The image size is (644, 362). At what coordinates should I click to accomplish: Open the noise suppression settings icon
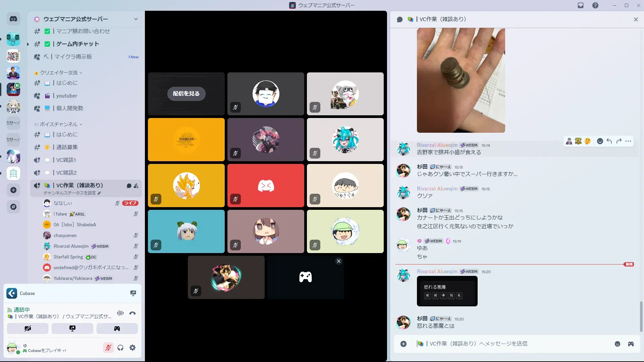120,313
